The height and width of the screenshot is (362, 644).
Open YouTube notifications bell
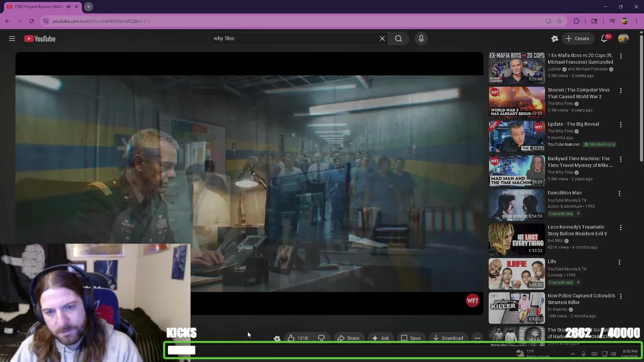605,39
